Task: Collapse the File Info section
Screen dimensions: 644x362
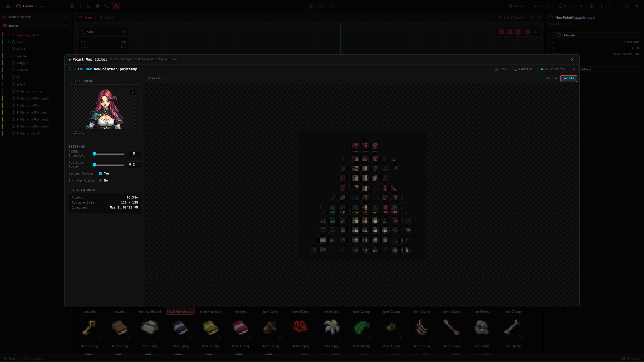Action: tap(553, 35)
